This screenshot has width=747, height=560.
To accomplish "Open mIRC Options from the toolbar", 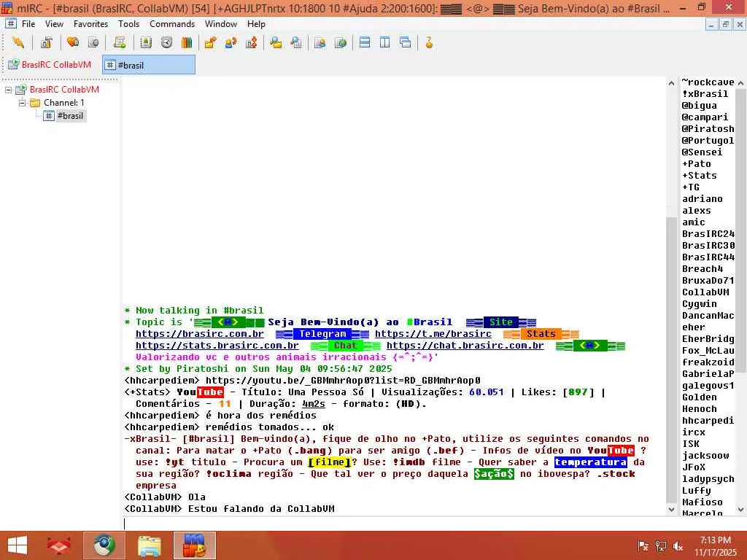I will (x=46, y=42).
